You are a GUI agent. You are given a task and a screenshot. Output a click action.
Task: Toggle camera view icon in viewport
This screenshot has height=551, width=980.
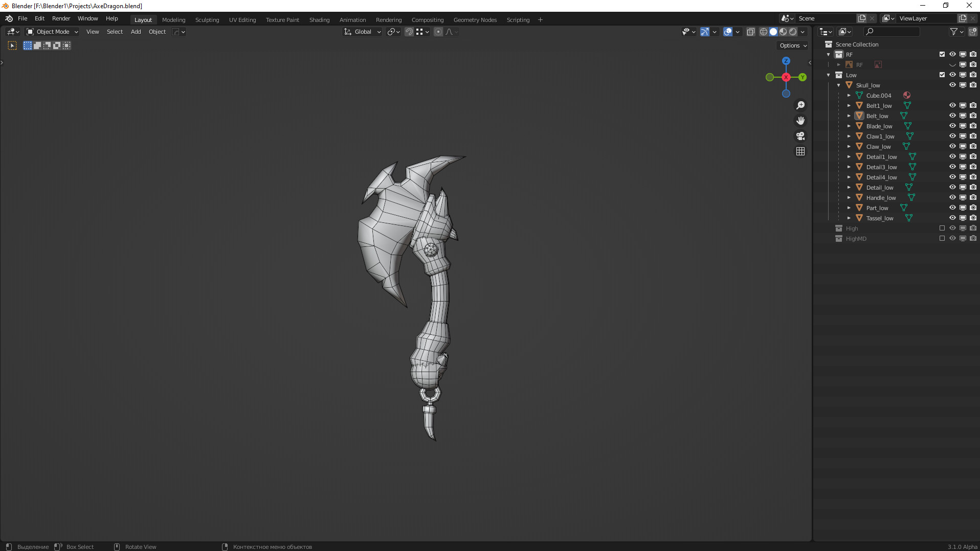click(800, 136)
